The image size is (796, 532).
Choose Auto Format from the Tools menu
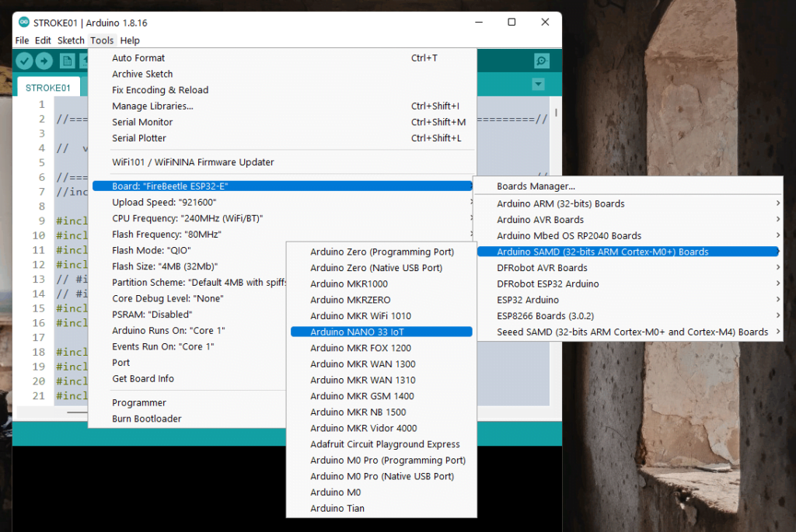point(283,57)
